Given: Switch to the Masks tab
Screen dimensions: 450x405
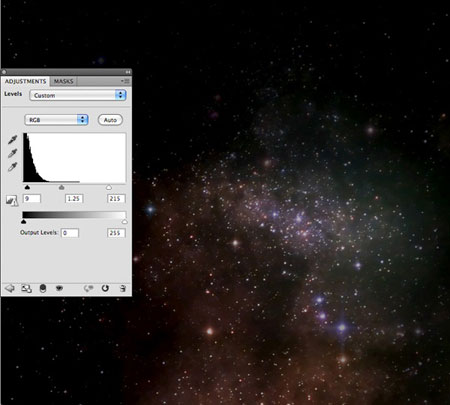Looking at the screenshot, I should point(63,81).
